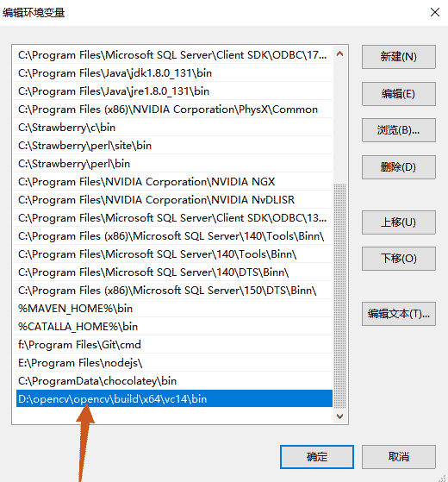
Task: Select the C:\Strawberry\c\bin entry
Action: coord(172,128)
